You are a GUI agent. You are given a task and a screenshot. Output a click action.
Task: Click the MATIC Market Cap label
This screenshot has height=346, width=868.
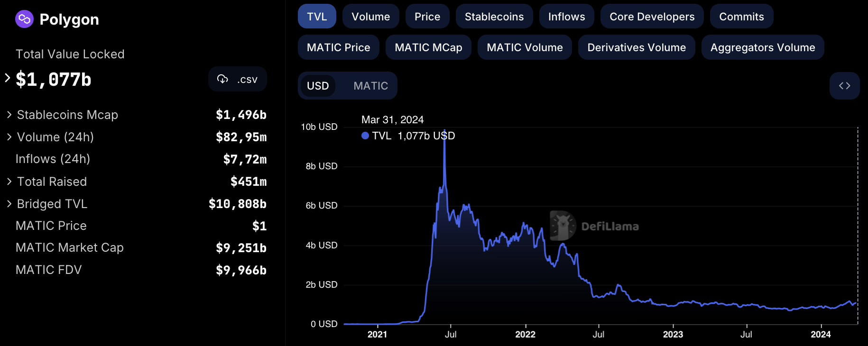(x=70, y=247)
